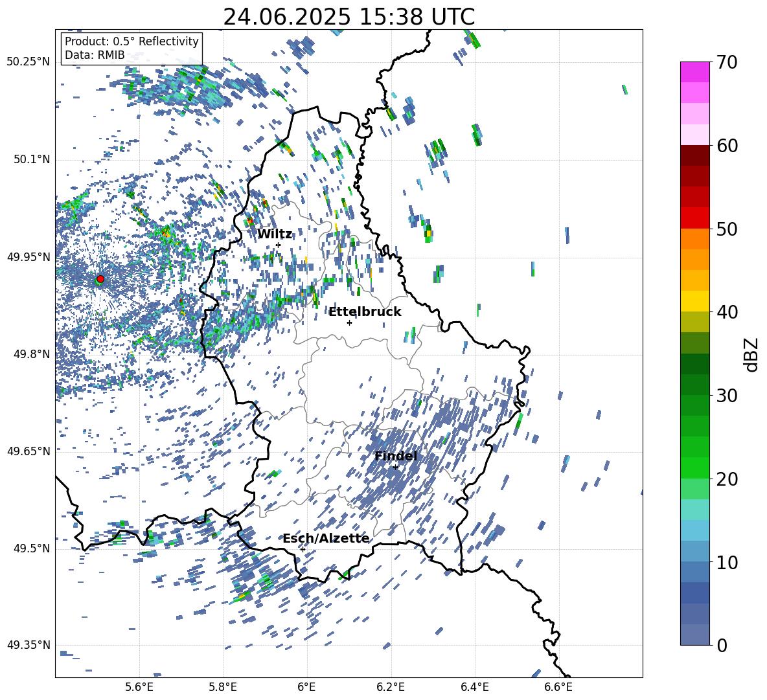The image size is (767, 700).
Task: Click the 49.8°N latitude label
Action: 32,354
